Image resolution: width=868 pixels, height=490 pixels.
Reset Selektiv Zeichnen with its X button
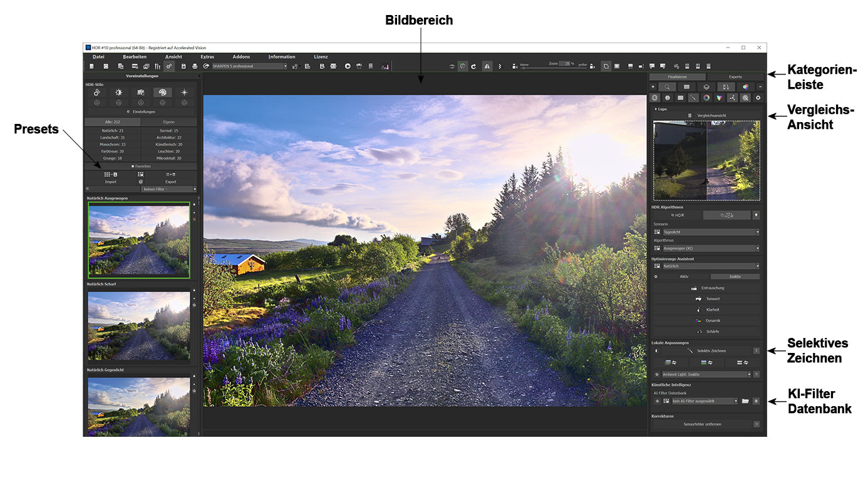coord(756,351)
